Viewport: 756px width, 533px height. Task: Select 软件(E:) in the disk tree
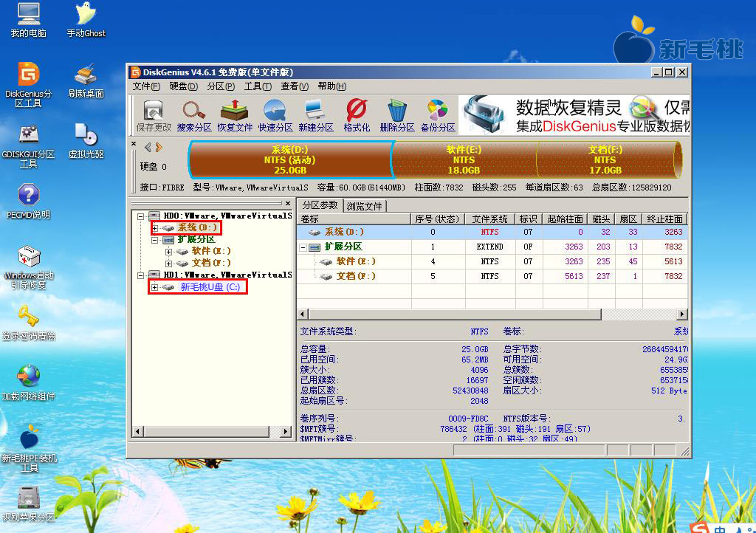coord(211,251)
